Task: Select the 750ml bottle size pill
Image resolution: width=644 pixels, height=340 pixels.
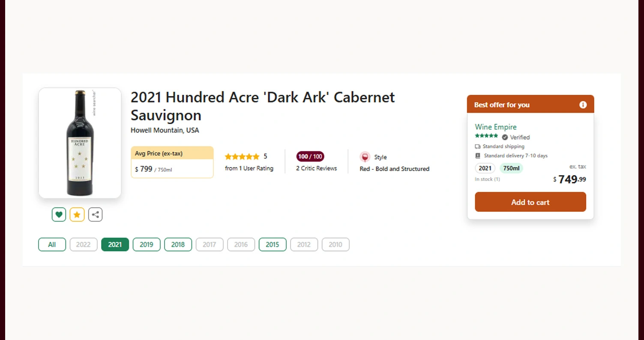Action: point(512,168)
